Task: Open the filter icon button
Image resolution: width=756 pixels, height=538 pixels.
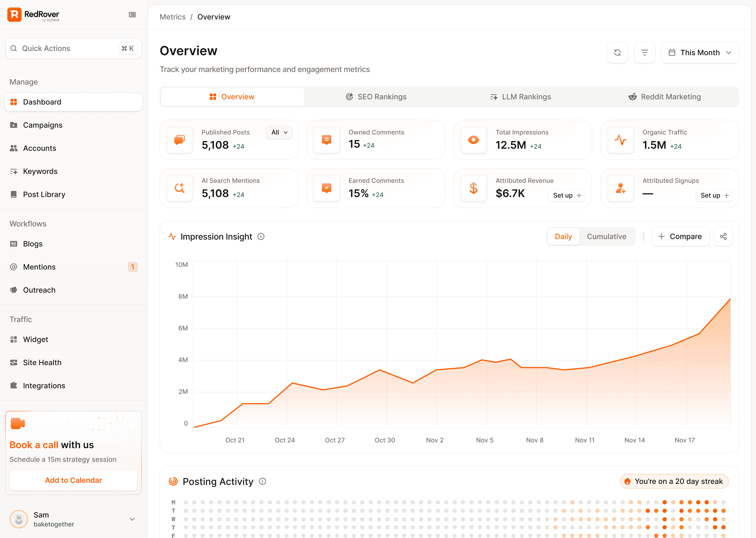Action: tap(644, 52)
